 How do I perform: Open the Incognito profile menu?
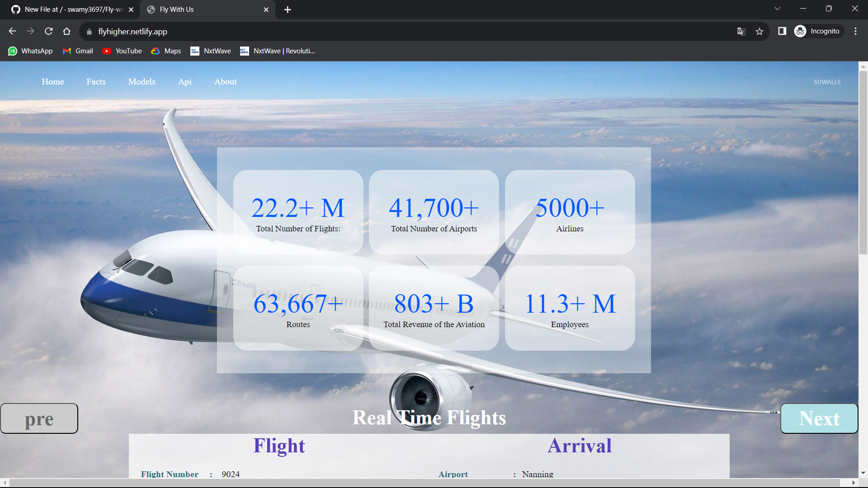(x=818, y=31)
